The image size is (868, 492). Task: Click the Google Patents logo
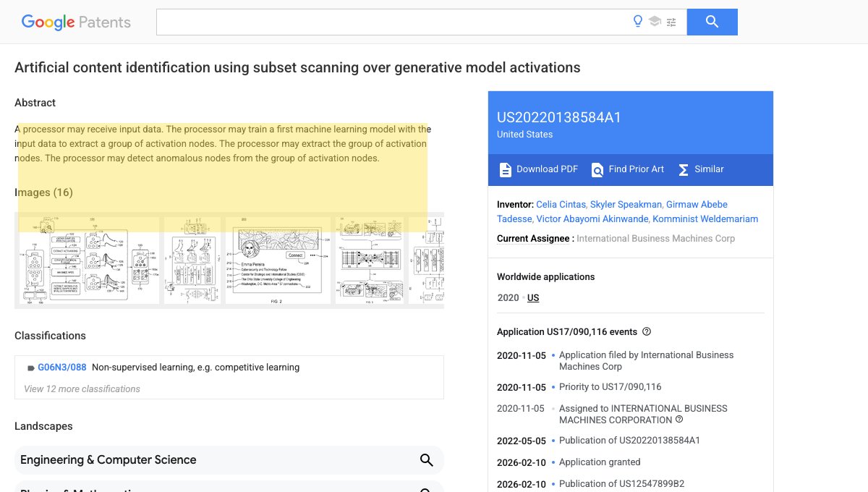pyautogui.click(x=76, y=22)
